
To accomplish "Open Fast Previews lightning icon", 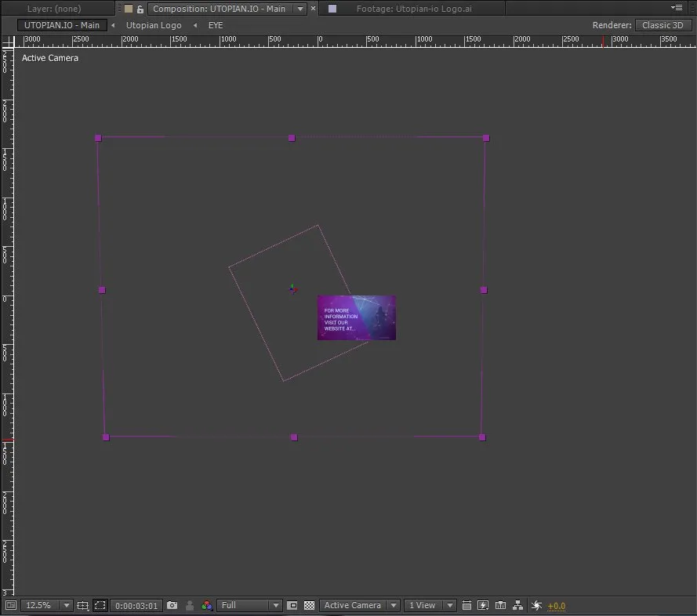I will (483, 605).
